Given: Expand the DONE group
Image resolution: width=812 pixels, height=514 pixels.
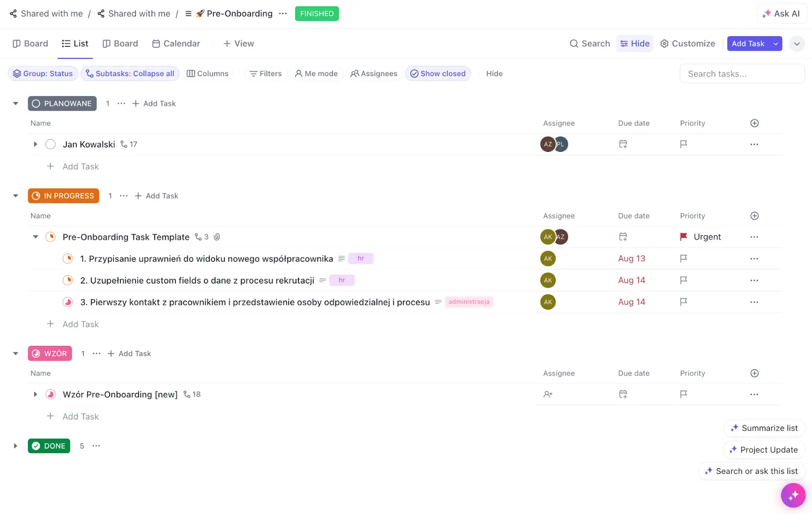Looking at the screenshot, I should [16, 446].
